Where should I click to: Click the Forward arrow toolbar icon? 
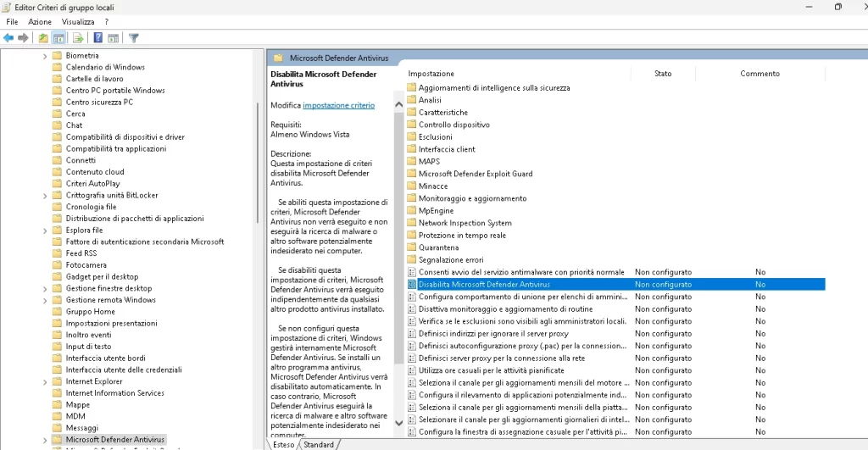coord(23,37)
